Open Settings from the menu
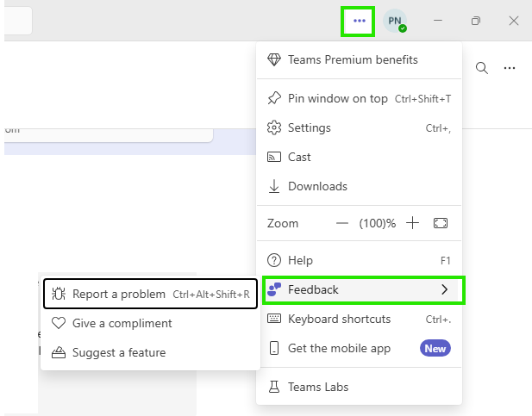This screenshot has width=532, height=416. [x=360, y=127]
